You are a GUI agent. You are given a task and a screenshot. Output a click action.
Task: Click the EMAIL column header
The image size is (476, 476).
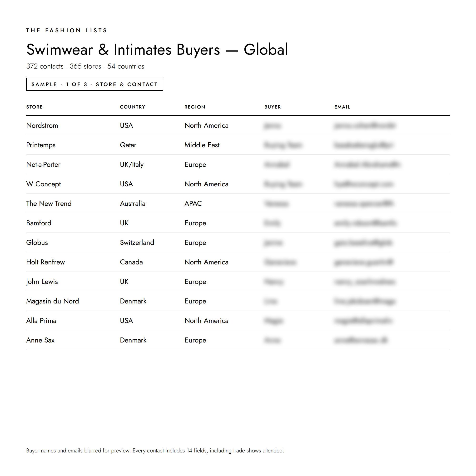tap(342, 107)
